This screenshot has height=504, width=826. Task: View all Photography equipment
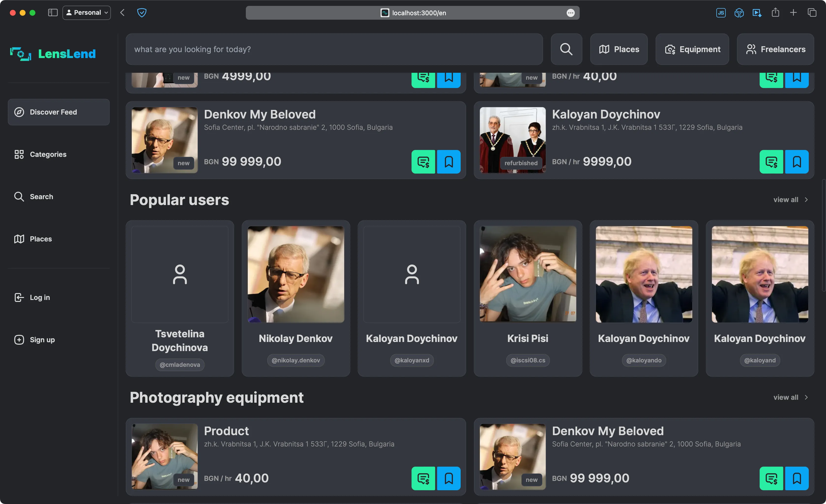click(791, 397)
